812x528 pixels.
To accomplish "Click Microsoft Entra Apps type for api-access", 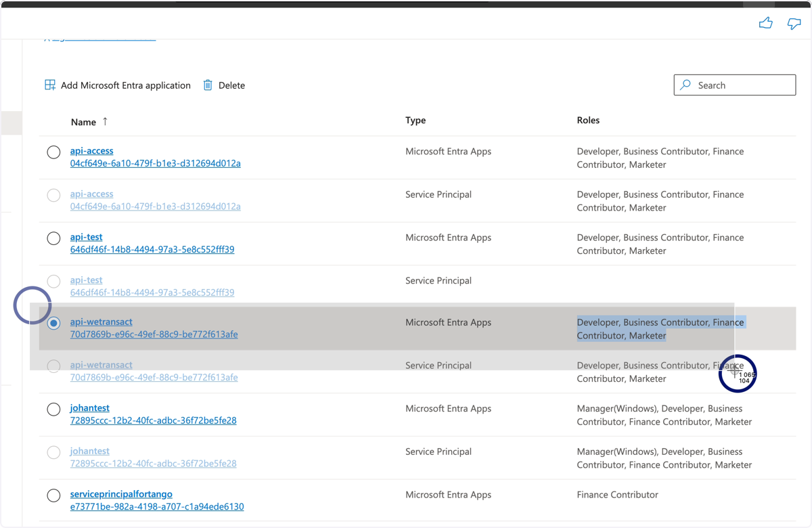I will coord(449,152).
